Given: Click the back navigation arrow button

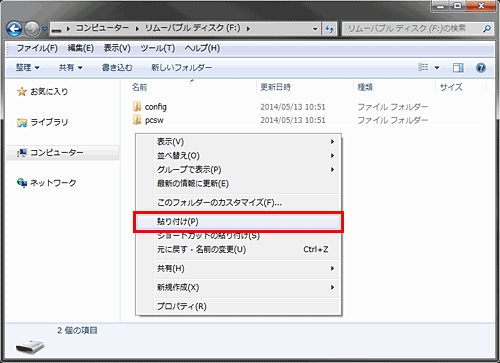Looking at the screenshot, I should 14,29.
